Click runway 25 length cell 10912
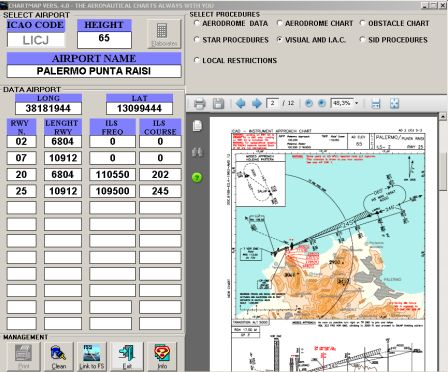Viewport: 448px width, 372px height. [63, 191]
